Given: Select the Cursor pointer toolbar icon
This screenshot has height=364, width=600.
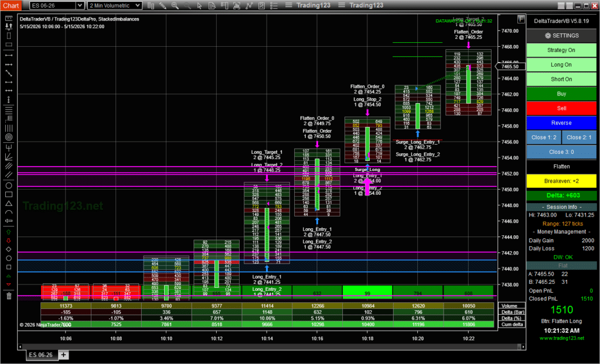Looking at the screenshot, I should coord(199,5).
